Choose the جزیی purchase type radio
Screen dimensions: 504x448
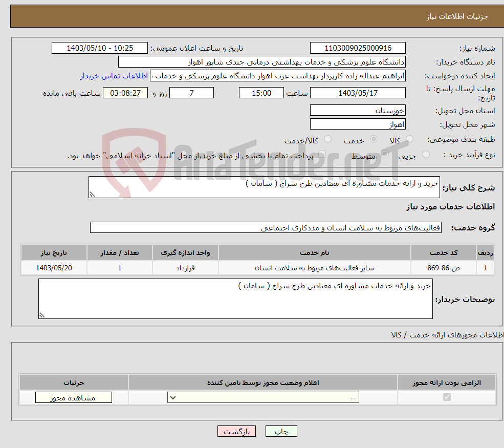pos(426,155)
